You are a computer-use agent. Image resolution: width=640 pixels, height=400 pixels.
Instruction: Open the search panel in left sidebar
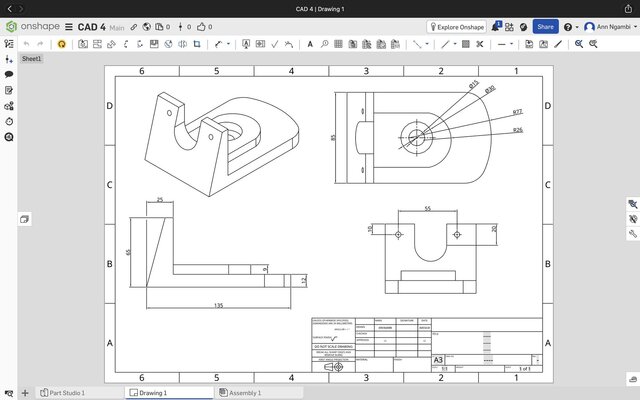click(9, 137)
